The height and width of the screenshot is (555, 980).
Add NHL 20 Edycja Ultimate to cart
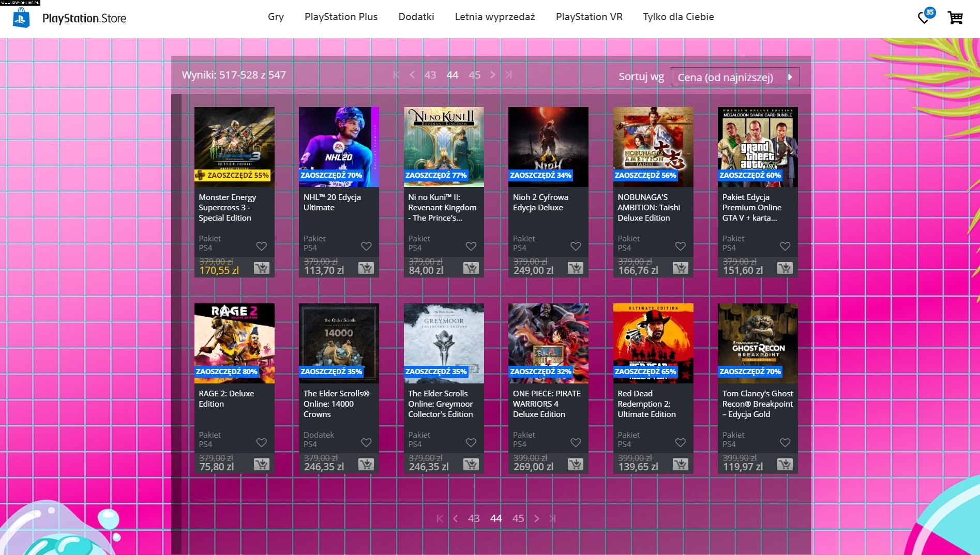[366, 268]
